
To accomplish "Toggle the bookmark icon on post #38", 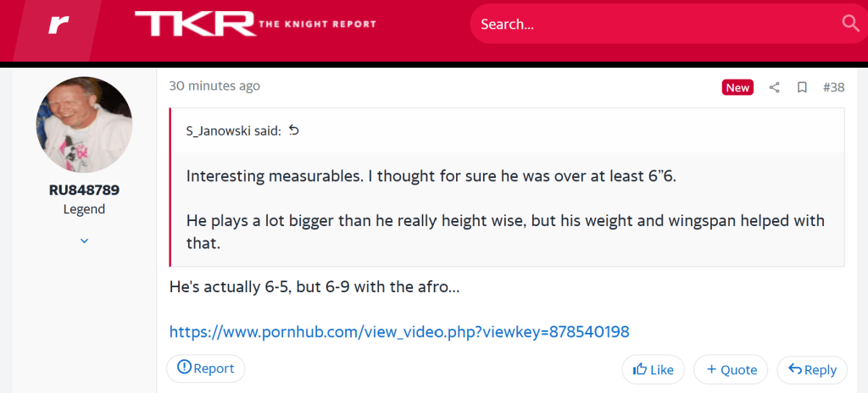I will pos(801,87).
